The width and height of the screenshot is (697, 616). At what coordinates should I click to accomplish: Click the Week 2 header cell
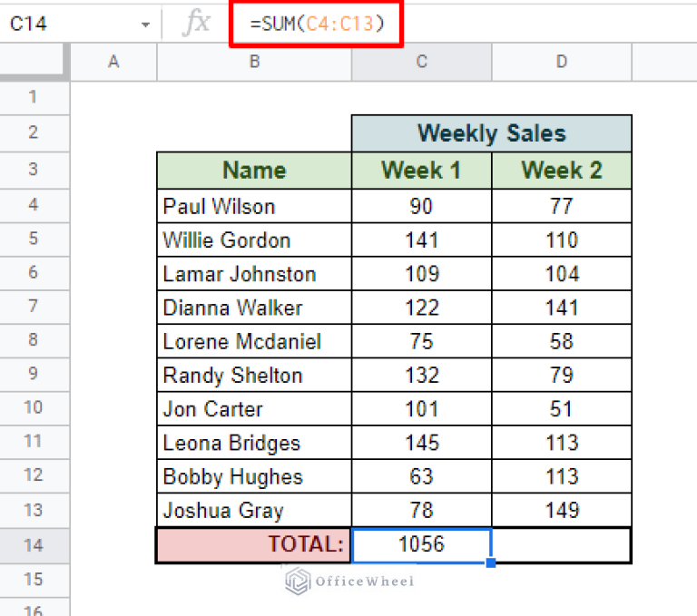pos(561,171)
